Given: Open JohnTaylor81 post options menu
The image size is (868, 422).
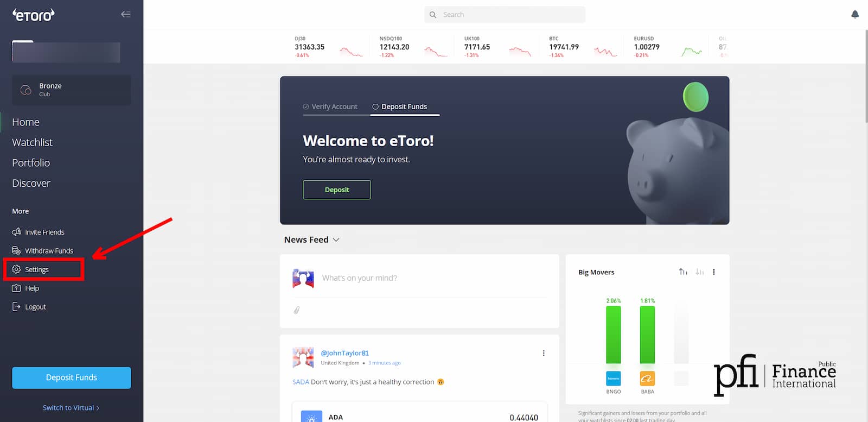Looking at the screenshot, I should [544, 353].
